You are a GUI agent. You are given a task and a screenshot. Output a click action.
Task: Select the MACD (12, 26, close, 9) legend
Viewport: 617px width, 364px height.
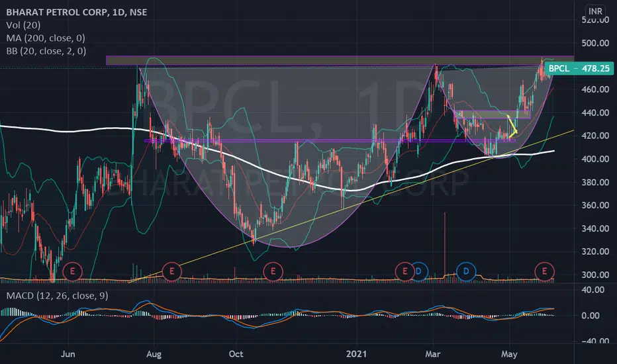[57, 296]
